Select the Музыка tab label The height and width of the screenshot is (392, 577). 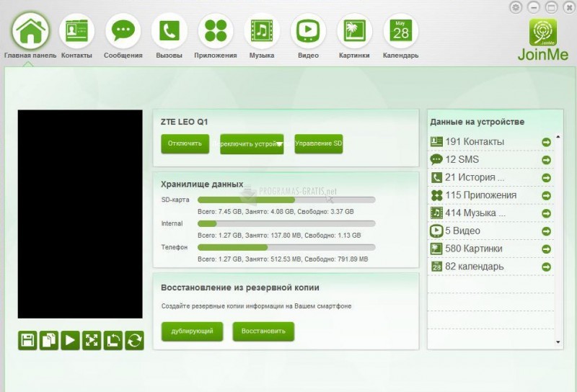(262, 55)
